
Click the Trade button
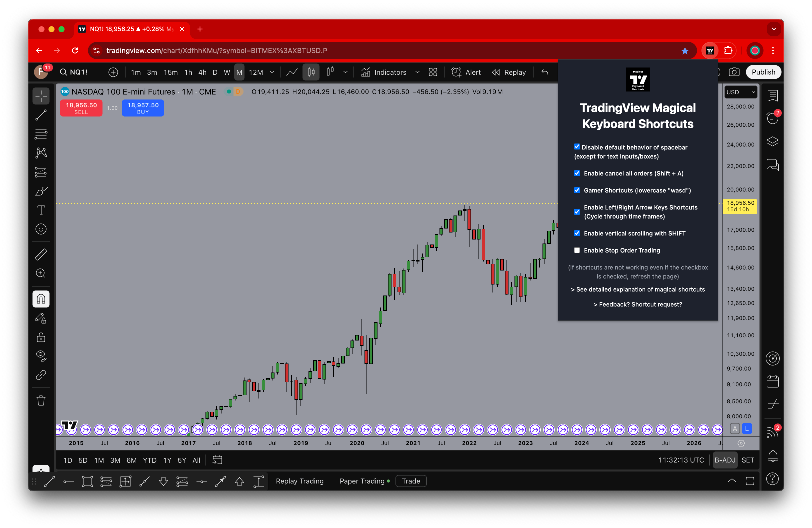(411, 481)
